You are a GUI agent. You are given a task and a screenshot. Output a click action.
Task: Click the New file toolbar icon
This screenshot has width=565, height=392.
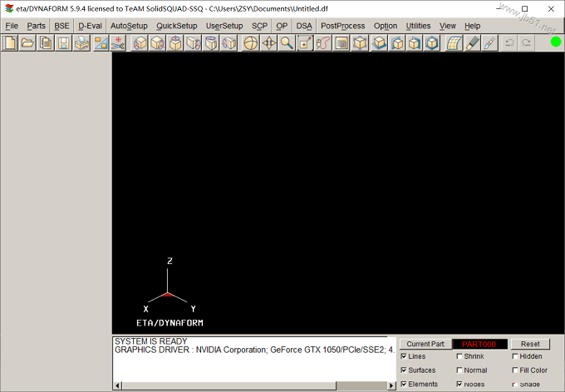(x=10, y=43)
